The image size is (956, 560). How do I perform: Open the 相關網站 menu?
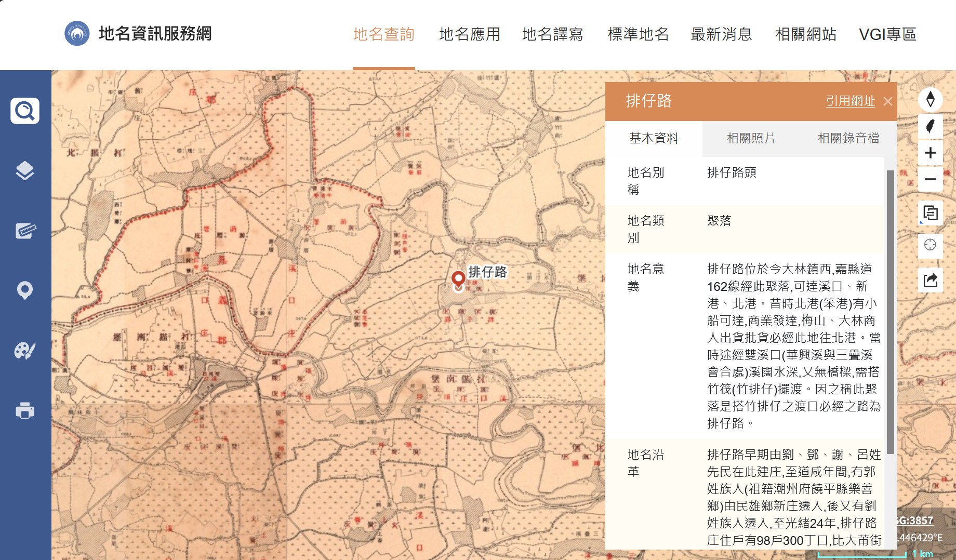pyautogui.click(x=806, y=34)
